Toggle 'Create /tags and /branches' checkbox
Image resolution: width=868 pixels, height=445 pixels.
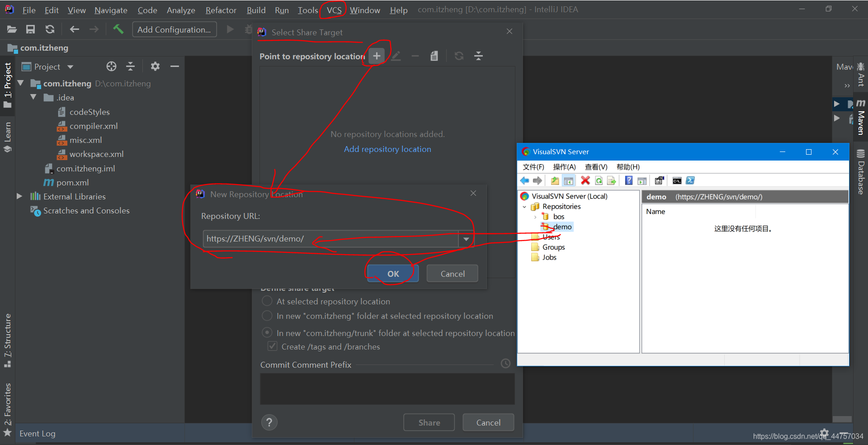click(x=273, y=346)
